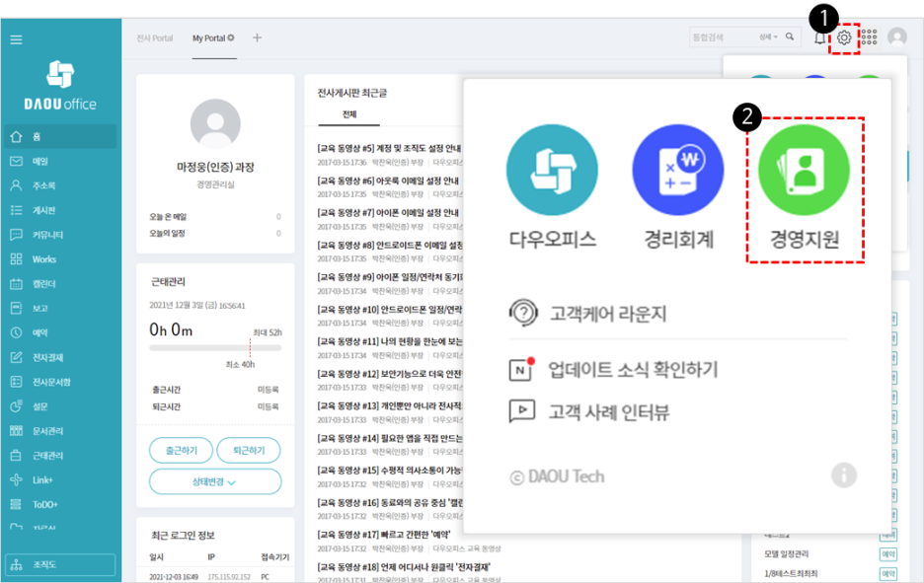Open post 교육 동영상 #13
The width and height of the screenshot is (924, 583).
390,405
